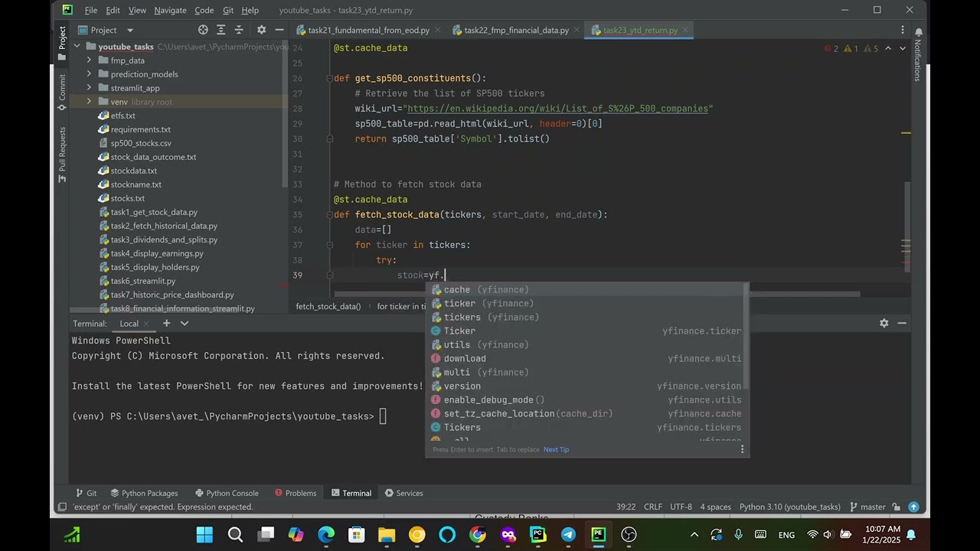980x551 pixels.
Task: Add a new terminal session with plus
Action: pos(166,323)
